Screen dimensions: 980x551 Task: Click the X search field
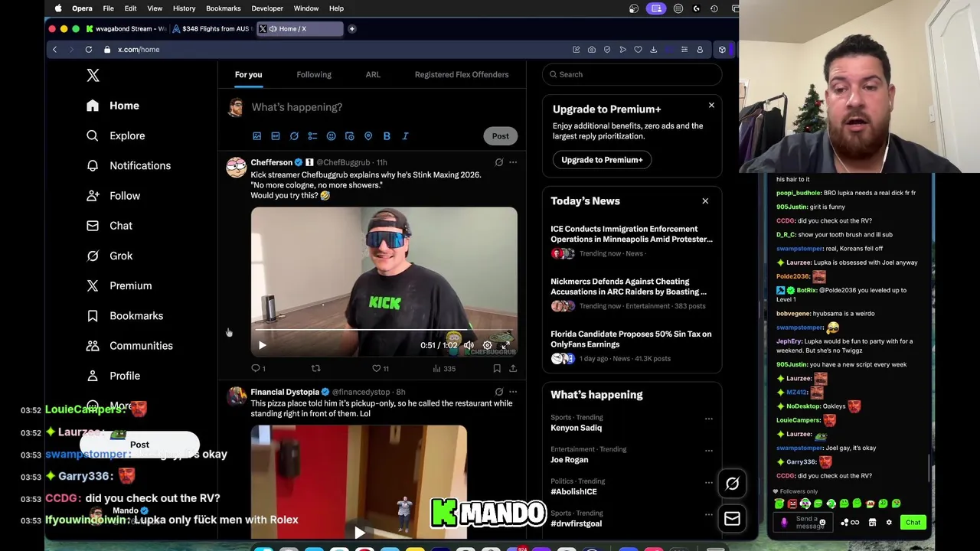point(632,74)
